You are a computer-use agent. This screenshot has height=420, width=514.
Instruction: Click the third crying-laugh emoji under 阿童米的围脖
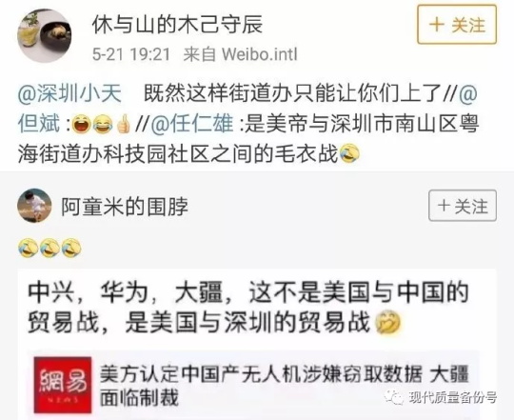(71, 248)
